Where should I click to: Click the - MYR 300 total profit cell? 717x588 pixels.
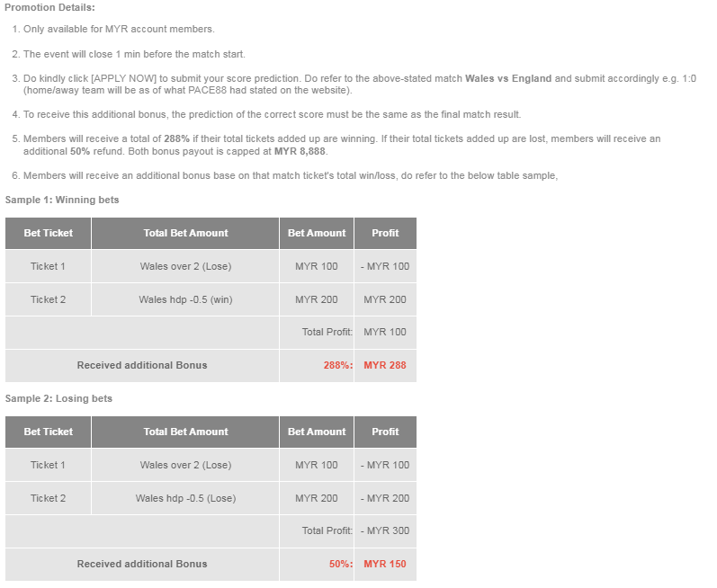pyautogui.click(x=385, y=531)
